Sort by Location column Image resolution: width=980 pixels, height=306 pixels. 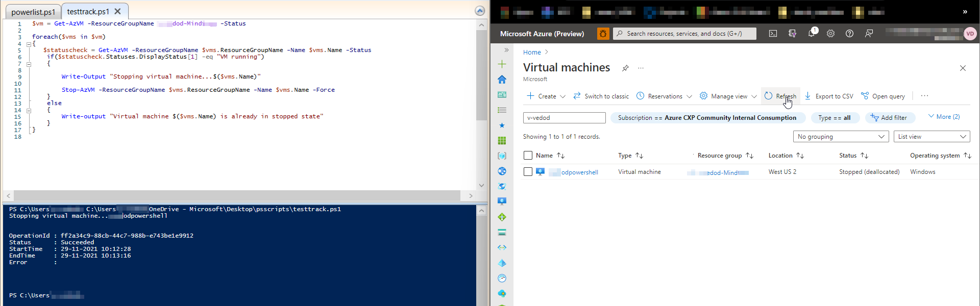tap(786, 156)
